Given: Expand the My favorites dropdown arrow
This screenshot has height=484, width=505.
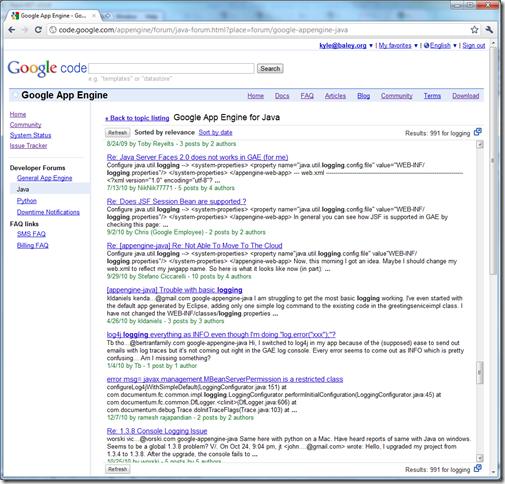Looking at the screenshot, I should [x=416, y=46].
